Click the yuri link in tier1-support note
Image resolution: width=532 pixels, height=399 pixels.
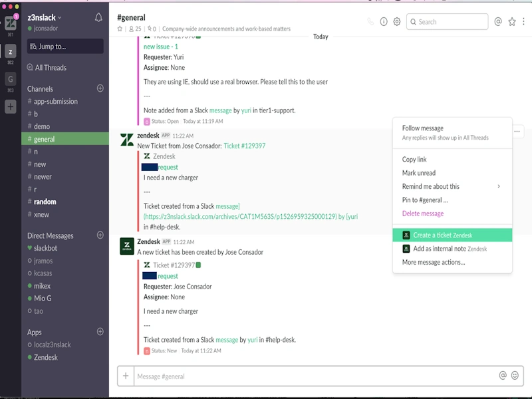(x=246, y=110)
